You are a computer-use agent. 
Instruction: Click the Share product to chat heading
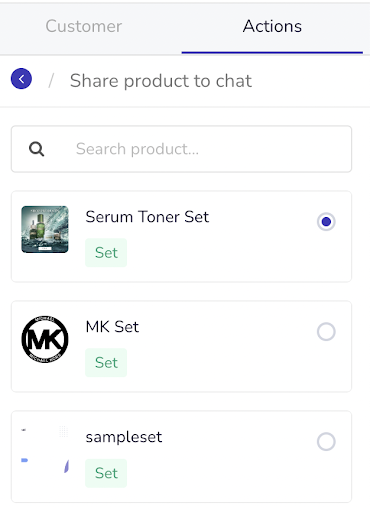161,81
